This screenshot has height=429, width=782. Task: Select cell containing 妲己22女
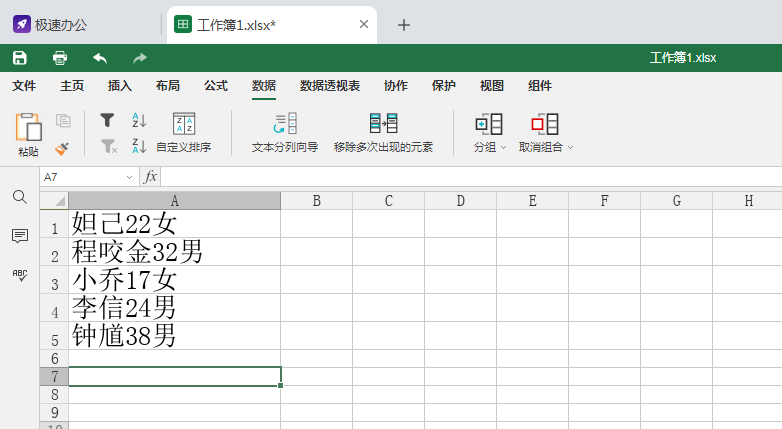(175, 223)
